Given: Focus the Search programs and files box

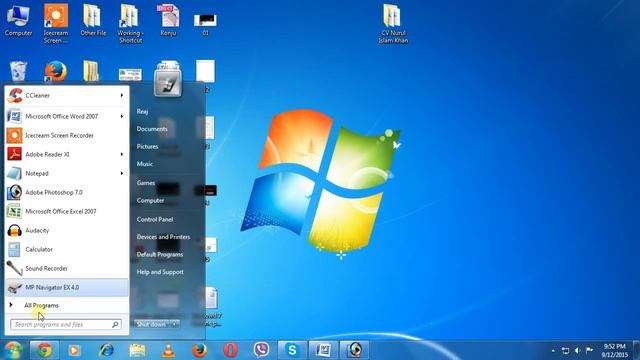Looking at the screenshot, I should [66, 324].
